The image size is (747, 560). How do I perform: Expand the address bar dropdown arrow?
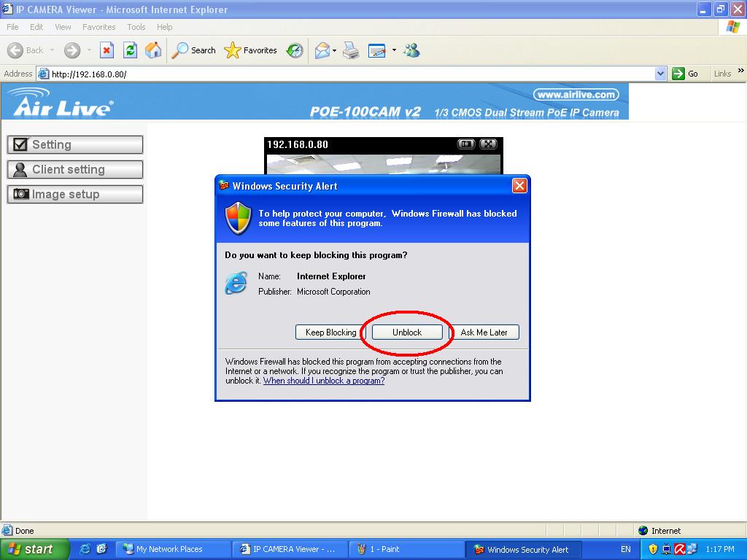660,74
